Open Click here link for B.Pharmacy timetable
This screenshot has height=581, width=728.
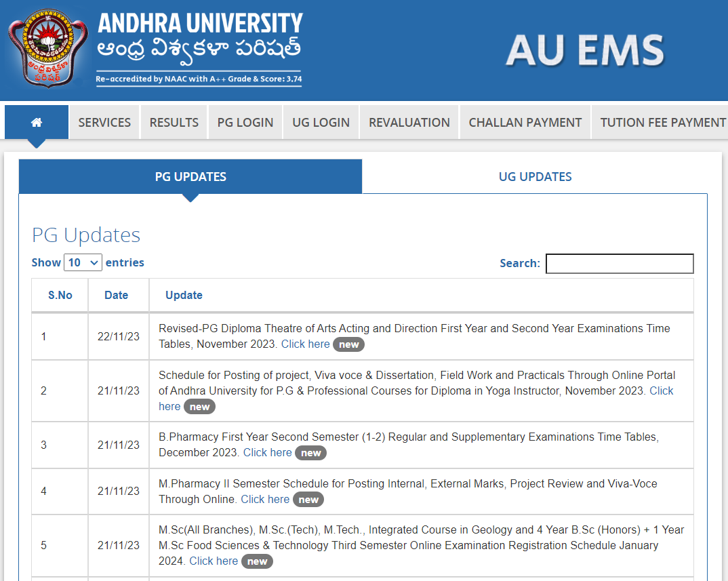[x=268, y=452]
